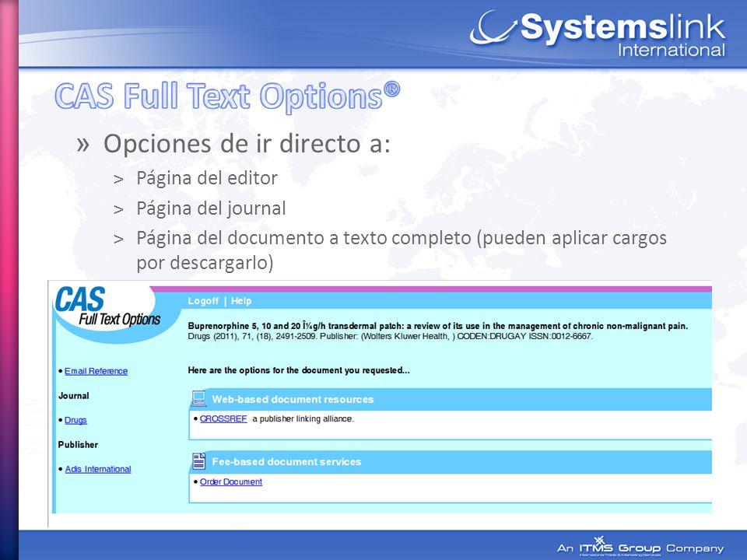Click the 'Página del journal' bullet
747x560 pixels.
pyautogui.click(x=211, y=208)
